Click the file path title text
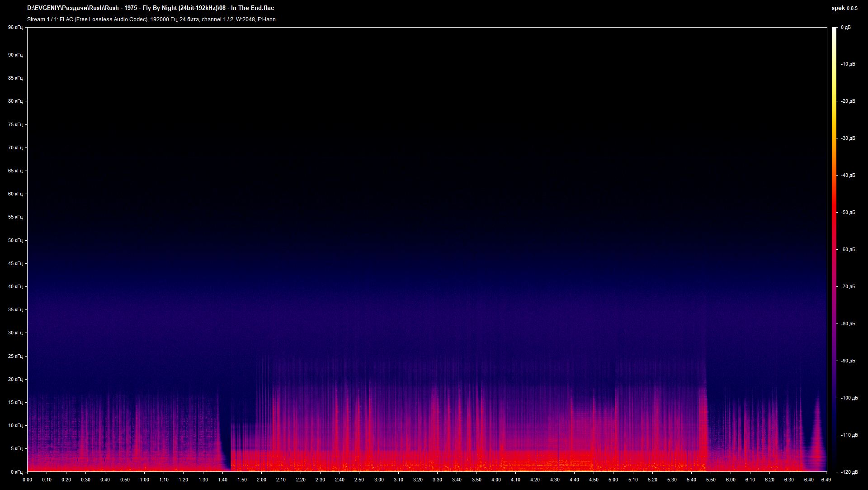The image size is (868, 490). coord(151,8)
